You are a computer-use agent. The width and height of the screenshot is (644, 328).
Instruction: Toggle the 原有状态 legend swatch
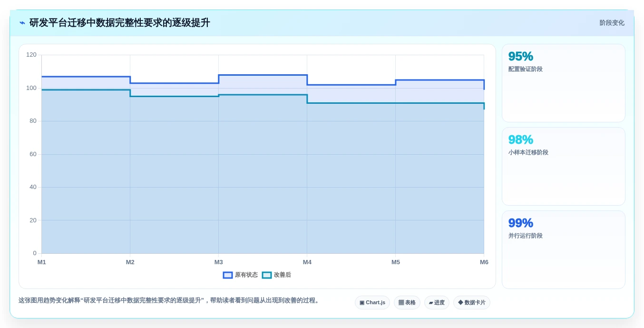point(228,275)
